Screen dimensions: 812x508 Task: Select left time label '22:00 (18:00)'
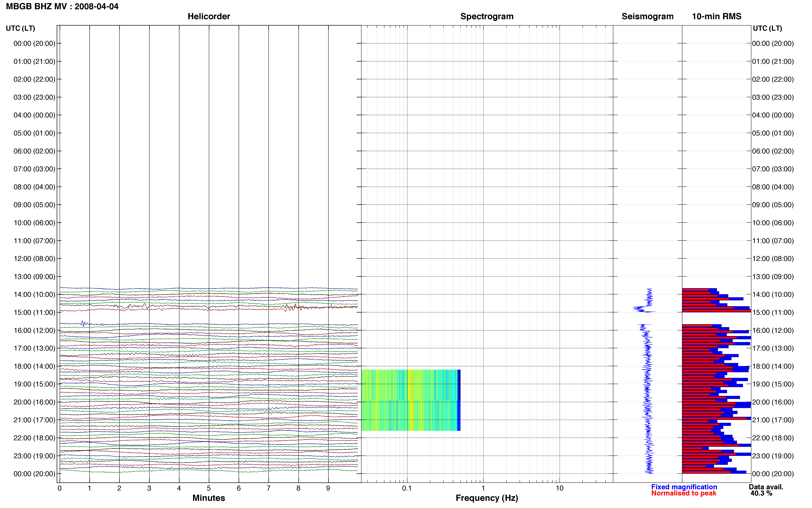(x=34, y=438)
